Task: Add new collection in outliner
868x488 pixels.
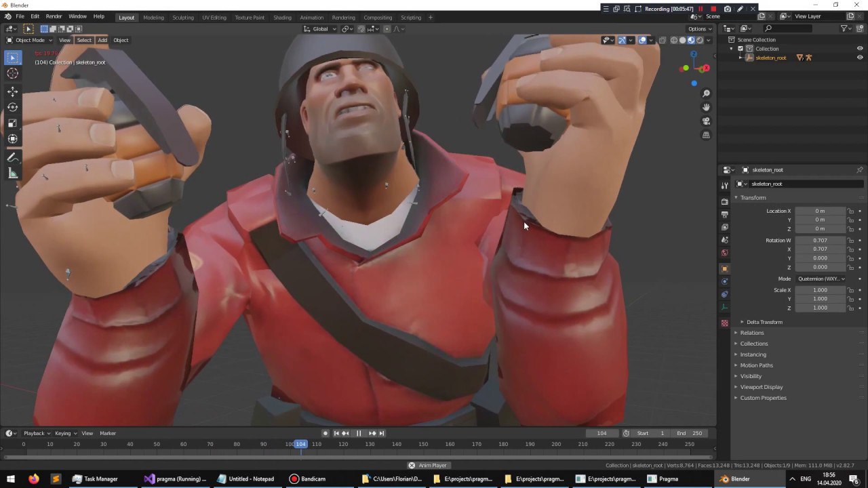Action: [x=860, y=28]
